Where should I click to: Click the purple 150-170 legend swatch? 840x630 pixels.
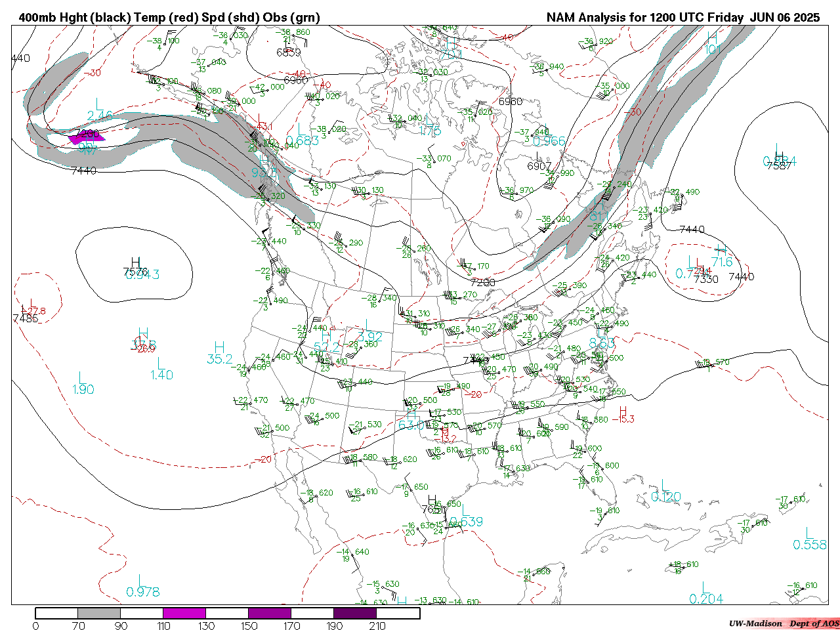click(x=270, y=613)
